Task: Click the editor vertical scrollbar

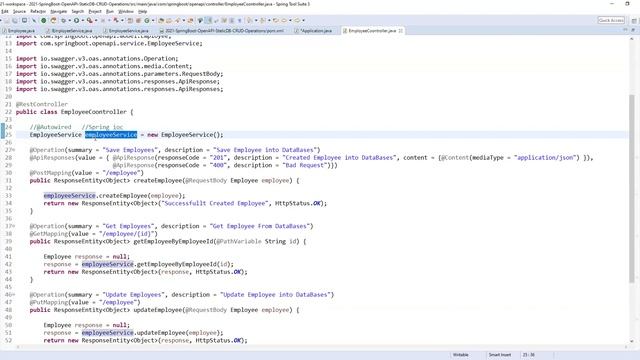Action: pyautogui.click(x=632, y=188)
